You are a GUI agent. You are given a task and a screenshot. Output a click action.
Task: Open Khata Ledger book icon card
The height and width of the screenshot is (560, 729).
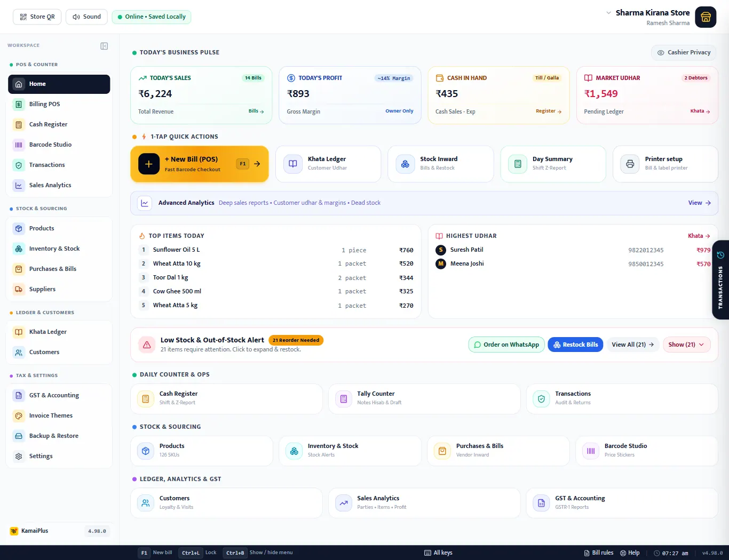pos(293,164)
